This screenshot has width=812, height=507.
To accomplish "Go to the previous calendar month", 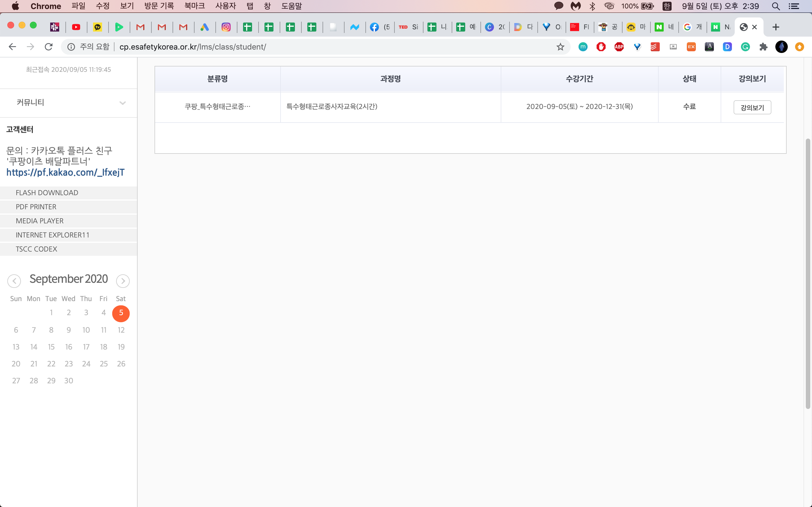I will (14, 281).
